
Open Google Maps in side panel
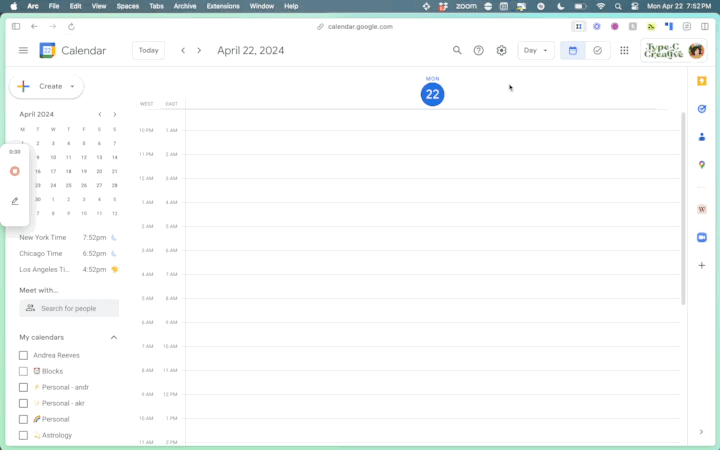tap(702, 165)
